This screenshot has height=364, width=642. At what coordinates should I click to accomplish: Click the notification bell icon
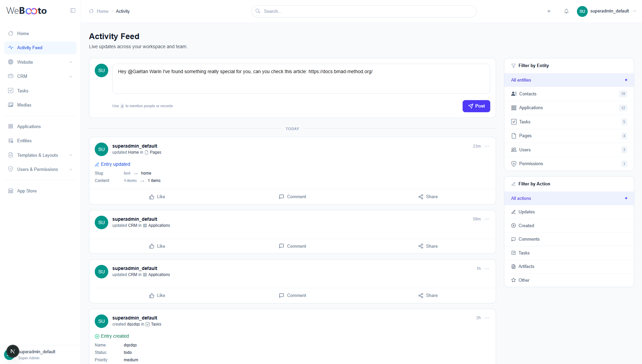[566, 11]
